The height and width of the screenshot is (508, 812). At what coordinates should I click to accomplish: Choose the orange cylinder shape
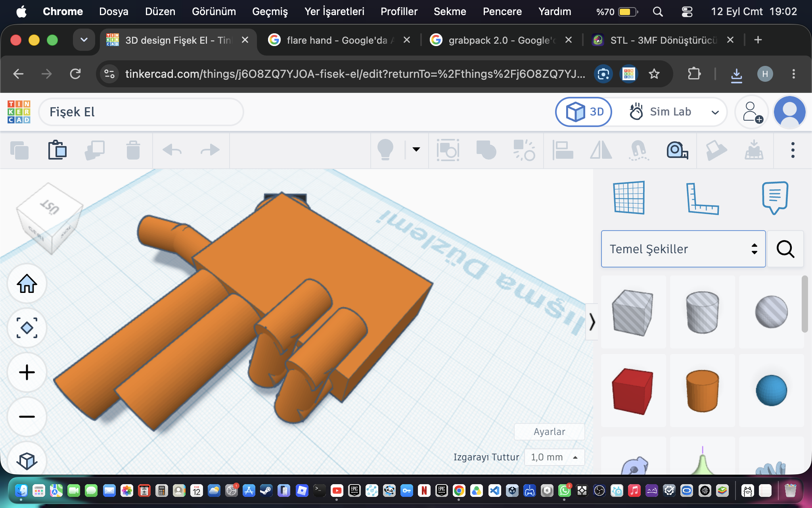pyautogui.click(x=702, y=391)
